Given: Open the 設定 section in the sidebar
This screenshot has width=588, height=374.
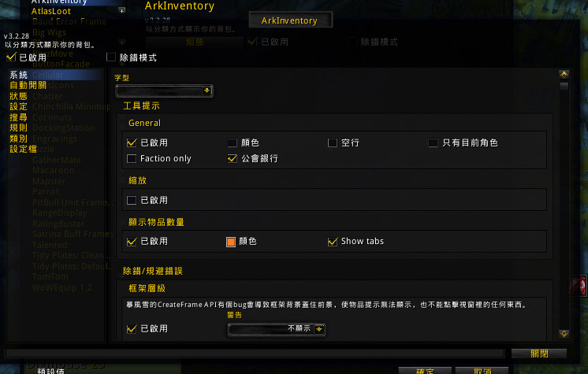Looking at the screenshot, I should 19,106.
